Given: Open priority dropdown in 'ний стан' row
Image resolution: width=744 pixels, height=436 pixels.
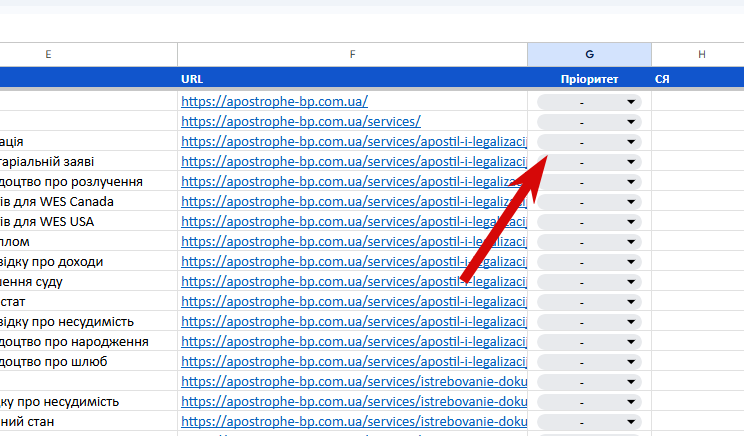Looking at the screenshot, I should [x=589, y=422].
